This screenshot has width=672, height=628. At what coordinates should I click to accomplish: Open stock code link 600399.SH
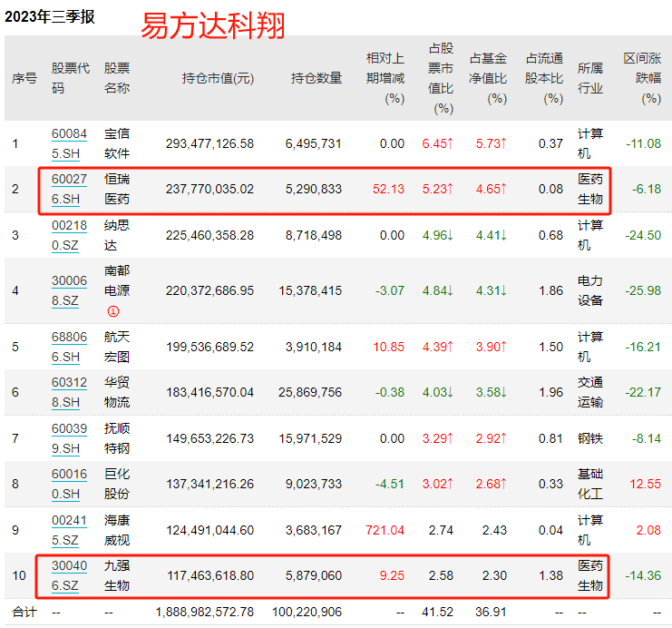[69, 438]
